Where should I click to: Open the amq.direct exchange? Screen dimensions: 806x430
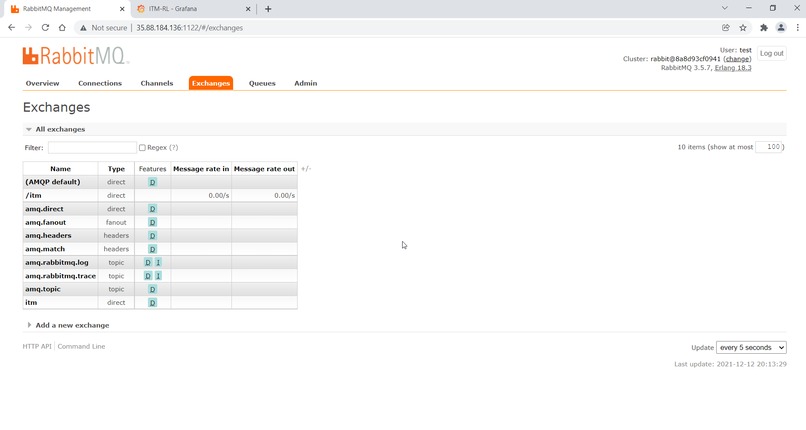(x=44, y=209)
